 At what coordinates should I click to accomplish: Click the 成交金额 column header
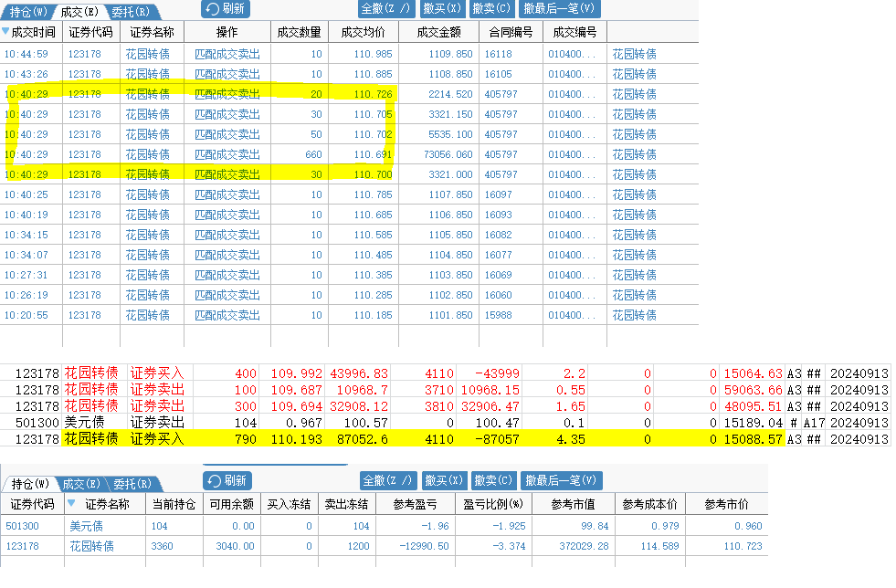pyautogui.click(x=438, y=32)
